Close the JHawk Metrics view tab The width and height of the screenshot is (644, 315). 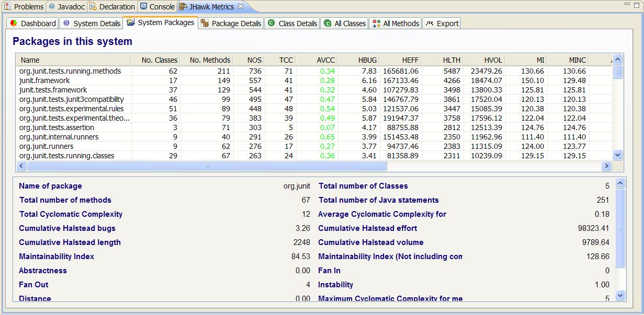pyautogui.click(x=241, y=7)
